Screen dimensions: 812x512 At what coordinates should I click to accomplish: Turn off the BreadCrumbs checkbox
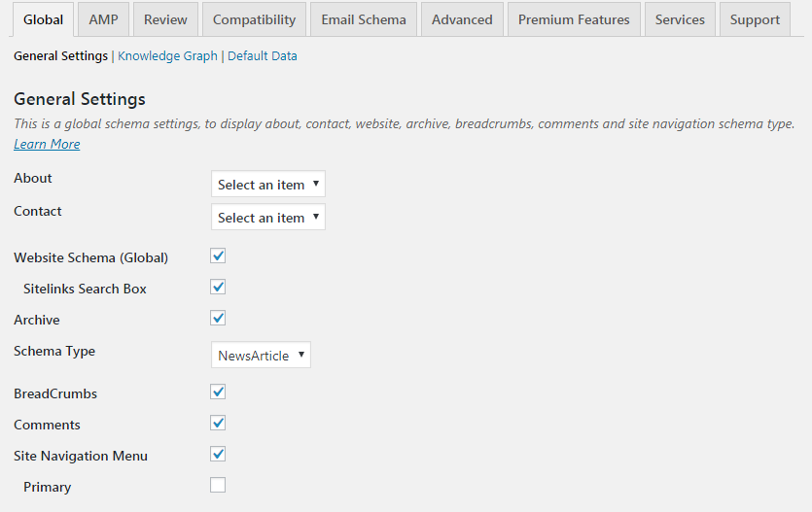pyautogui.click(x=218, y=392)
